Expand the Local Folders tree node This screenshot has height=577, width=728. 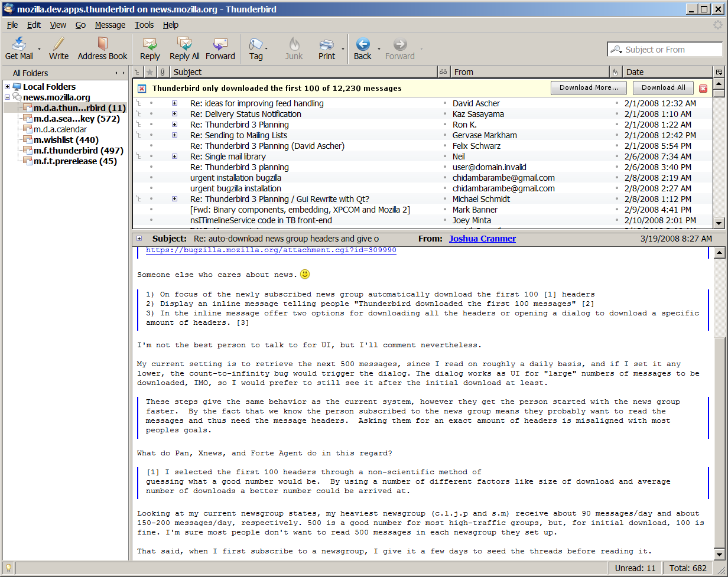7,87
